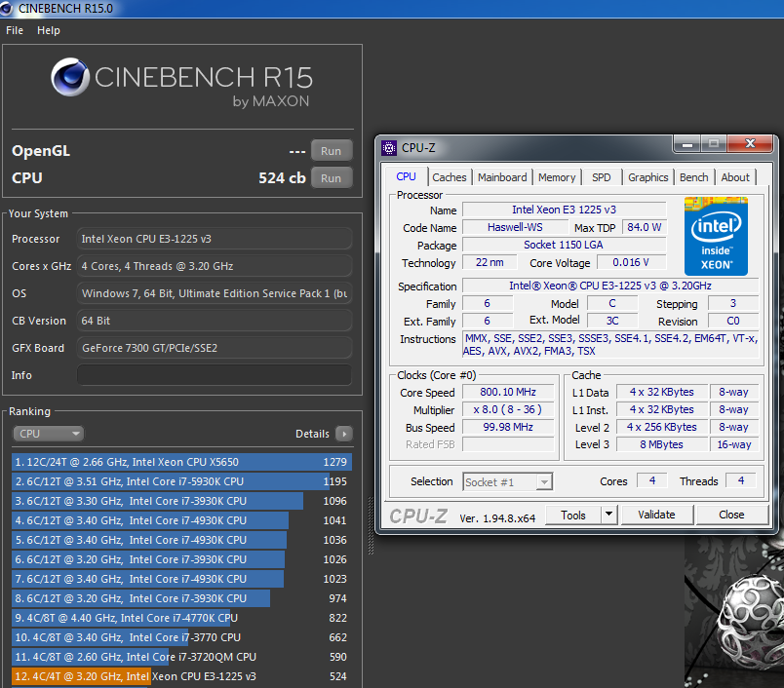Click the Intel Inside Xeon logo

pyautogui.click(x=716, y=236)
